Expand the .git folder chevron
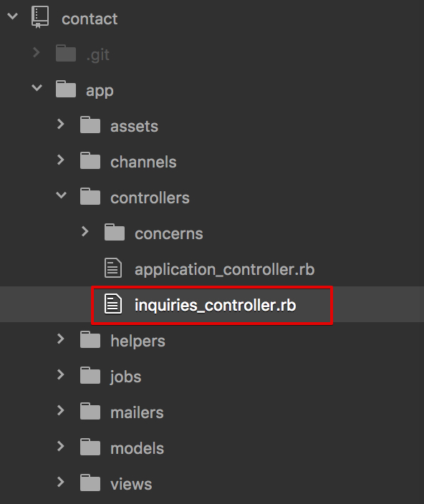 (x=37, y=52)
